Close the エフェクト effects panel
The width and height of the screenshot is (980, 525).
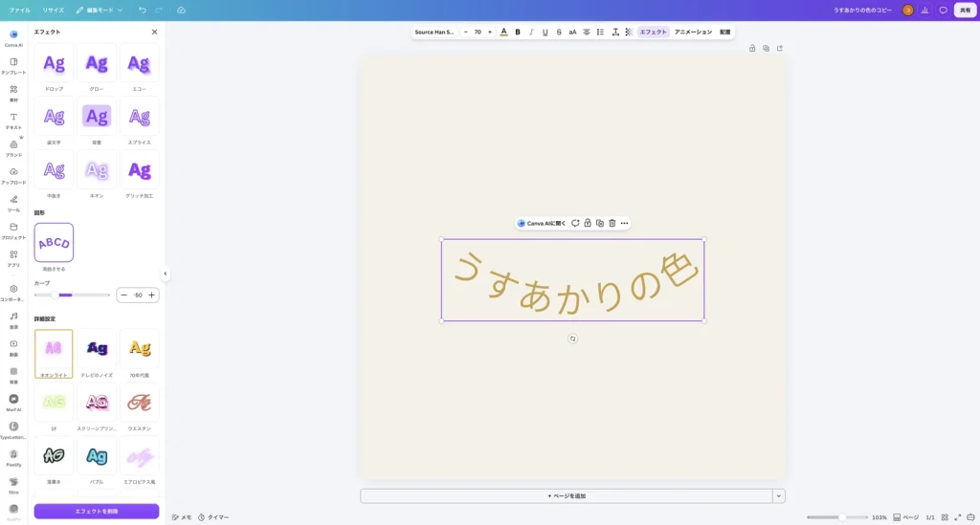tap(154, 32)
